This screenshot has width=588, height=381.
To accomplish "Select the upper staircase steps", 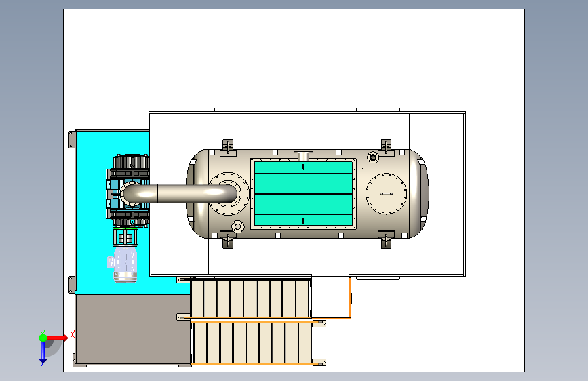I will [250, 298].
